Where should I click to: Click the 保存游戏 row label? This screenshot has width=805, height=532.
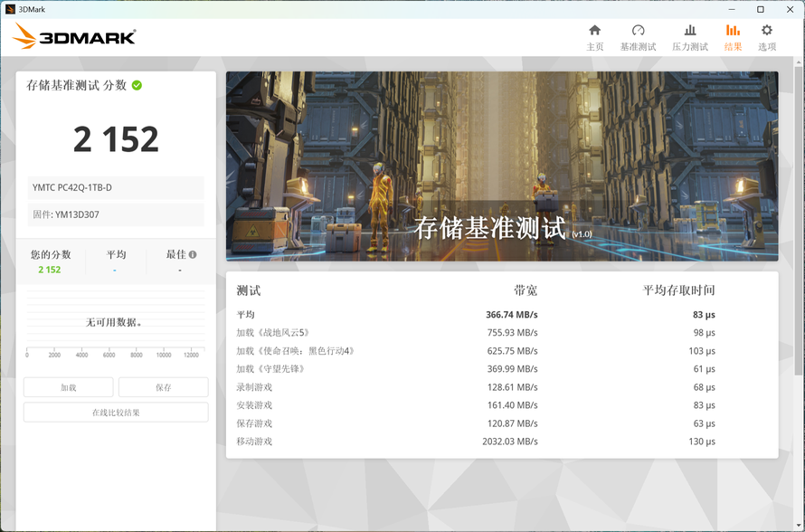254,423
